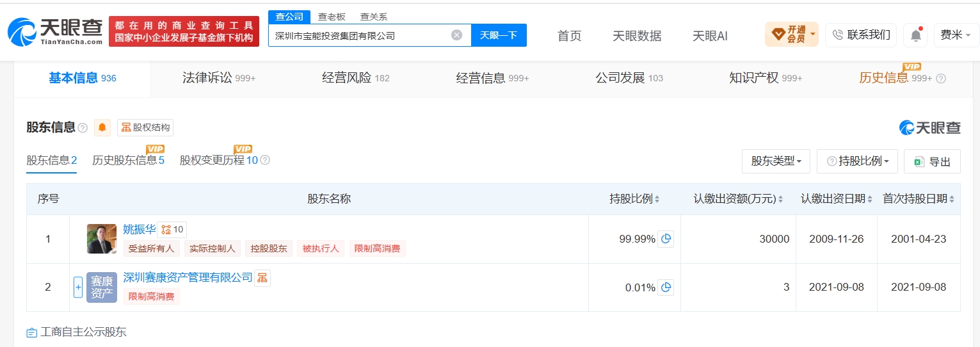Open 法律诉讼 tab
Screen dimensions: 980x347
coord(219,78)
